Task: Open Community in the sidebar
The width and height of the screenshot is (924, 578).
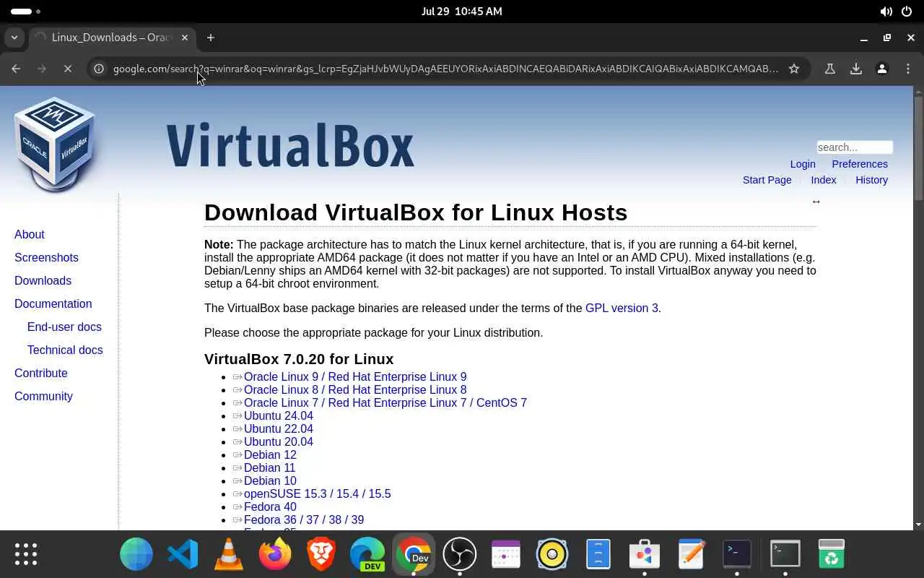Action: pyautogui.click(x=43, y=396)
